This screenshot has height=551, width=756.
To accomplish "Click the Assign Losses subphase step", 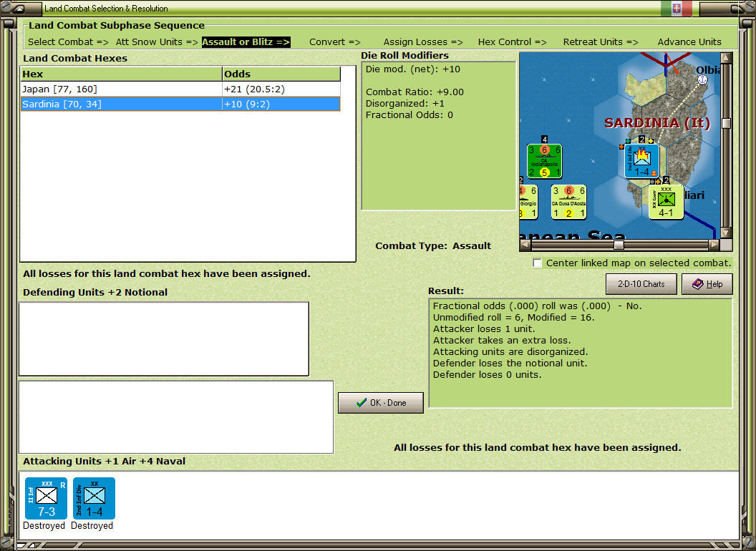I will click(423, 42).
